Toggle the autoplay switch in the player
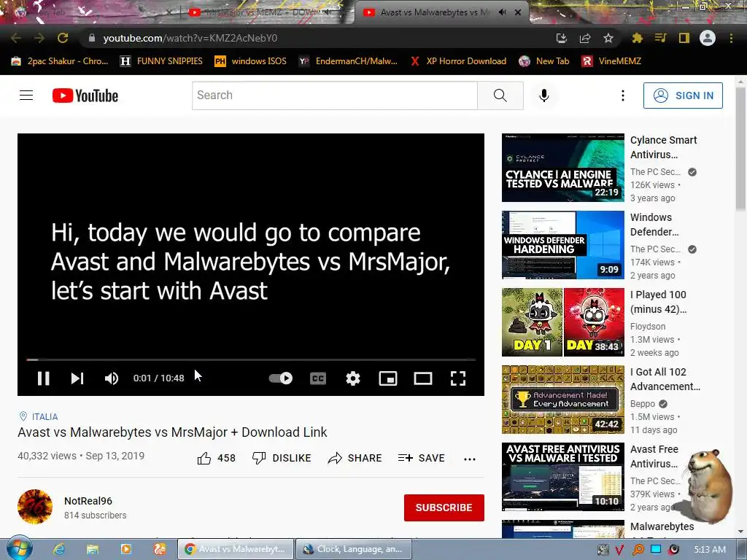The height and width of the screenshot is (560, 747). point(281,378)
